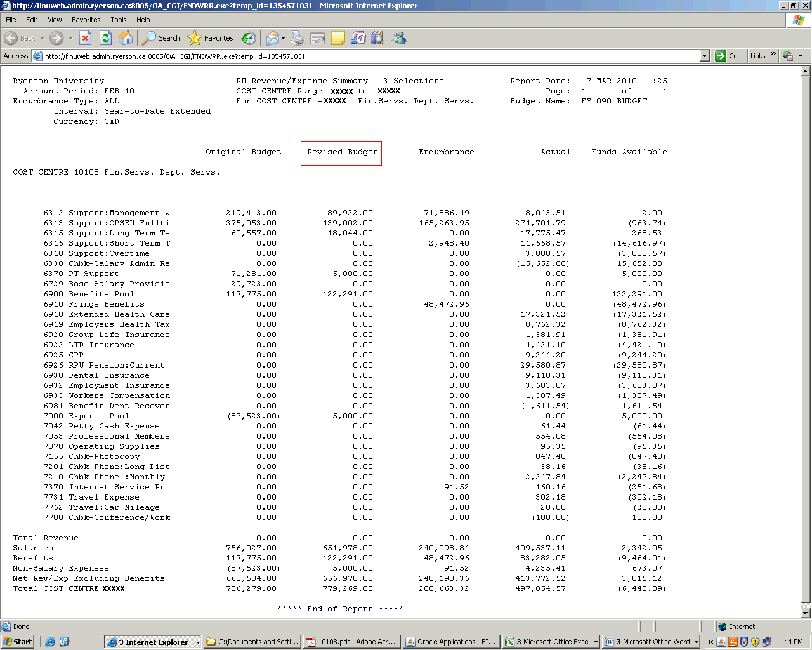Open the History panel icon
This screenshot has height=650, width=812.
click(249, 38)
